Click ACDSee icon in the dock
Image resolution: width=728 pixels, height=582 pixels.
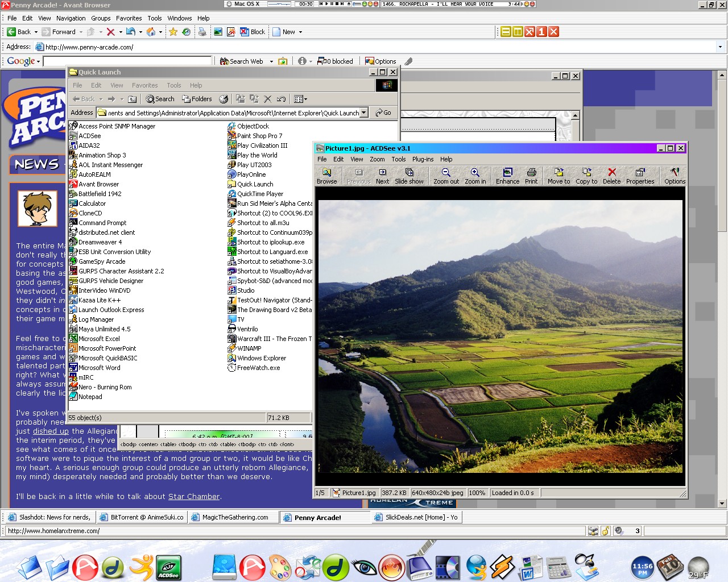169,567
